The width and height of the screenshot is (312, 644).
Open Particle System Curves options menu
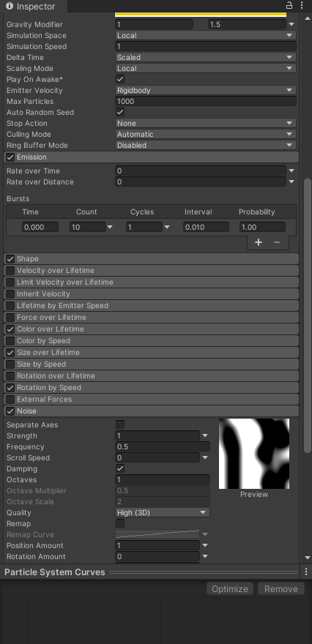tap(306, 572)
